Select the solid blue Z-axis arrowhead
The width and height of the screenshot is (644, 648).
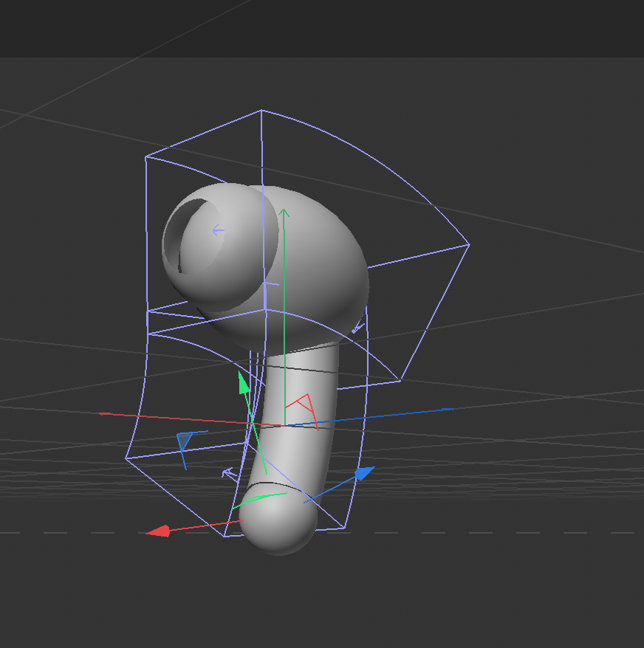point(364,472)
